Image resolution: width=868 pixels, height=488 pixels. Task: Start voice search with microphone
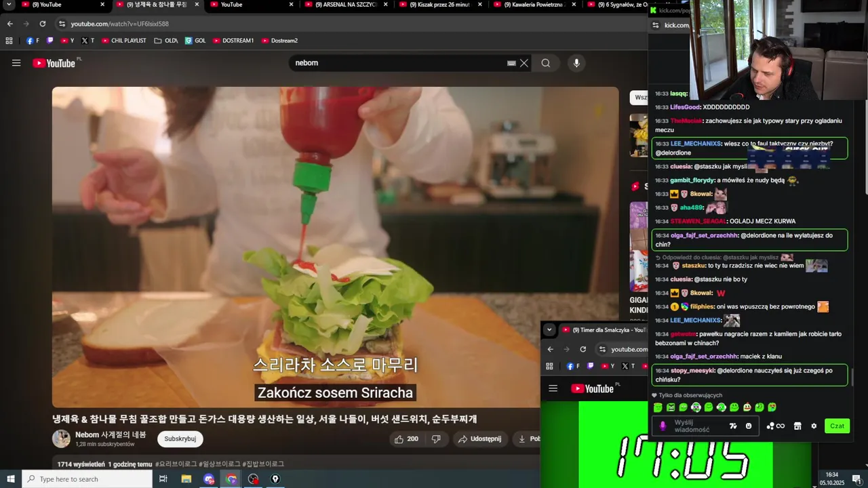[576, 63]
